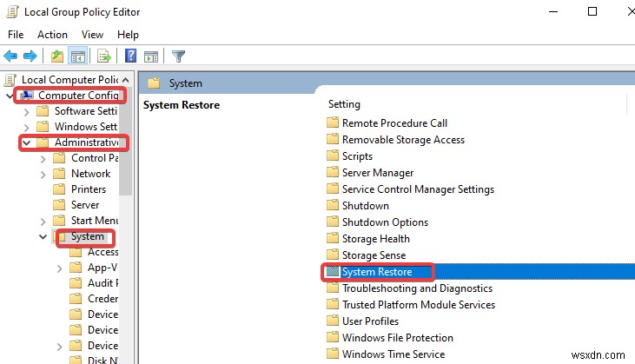Click the Forward arrow toolbar icon
Viewport: 635px width, 364px height.
(x=31, y=56)
